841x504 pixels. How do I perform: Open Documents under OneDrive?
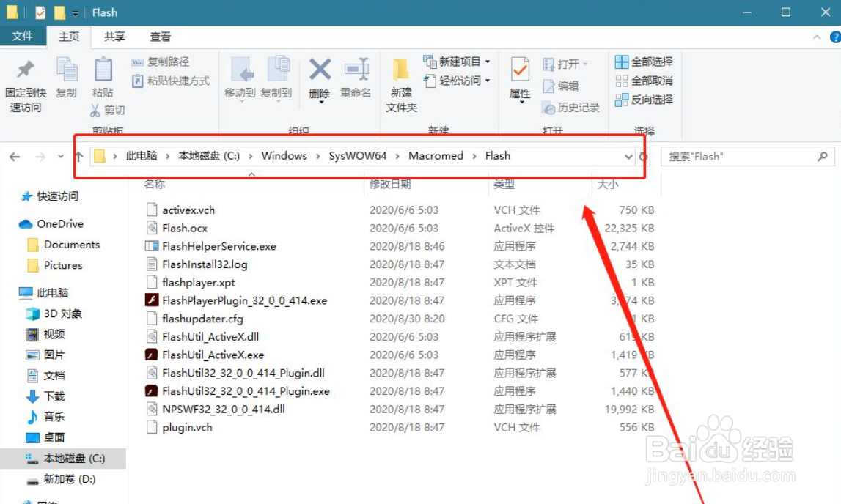click(x=64, y=245)
